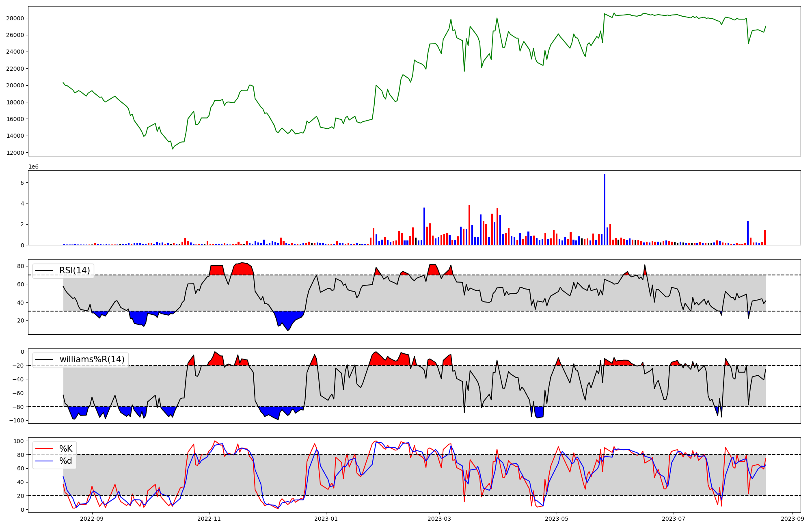Image resolution: width=812 pixels, height=528 pixels.
Task: Click the RSI(14) legend entry
Action: point(74,270)
